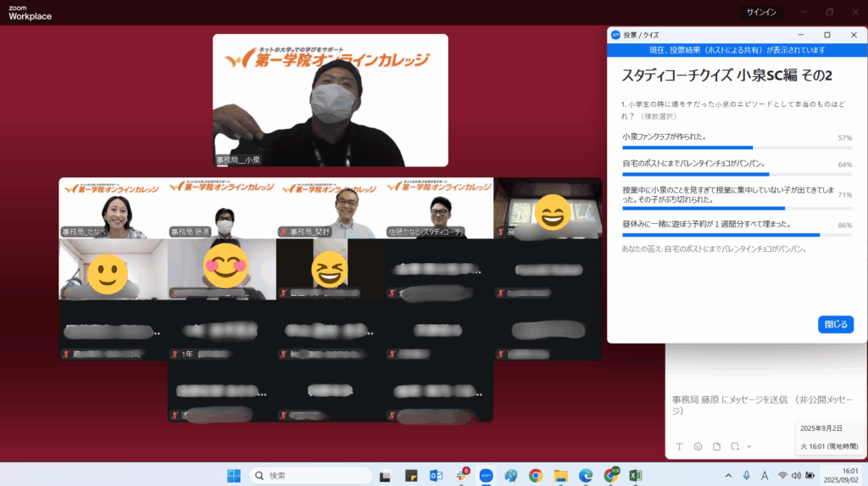Image resolution: width=868 pixels, height=486 pixels.
Task: Open the emoji picker in chat
Action: coord(698,446)
